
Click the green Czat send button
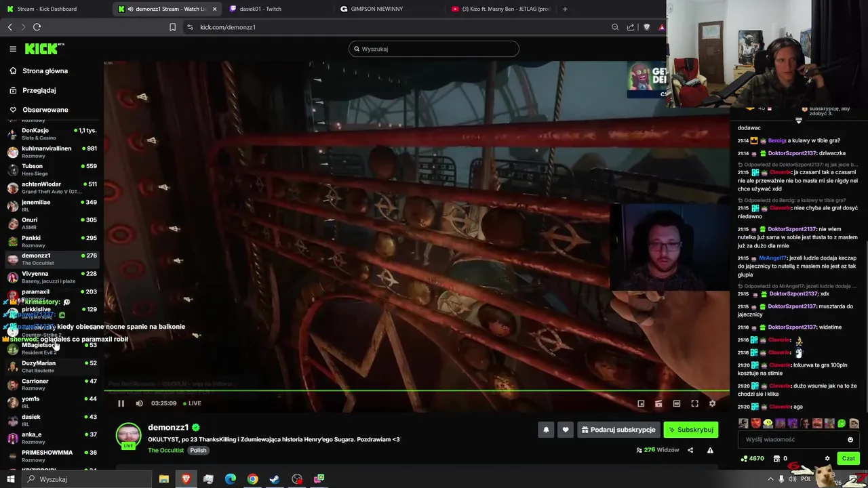pos(848,459)
